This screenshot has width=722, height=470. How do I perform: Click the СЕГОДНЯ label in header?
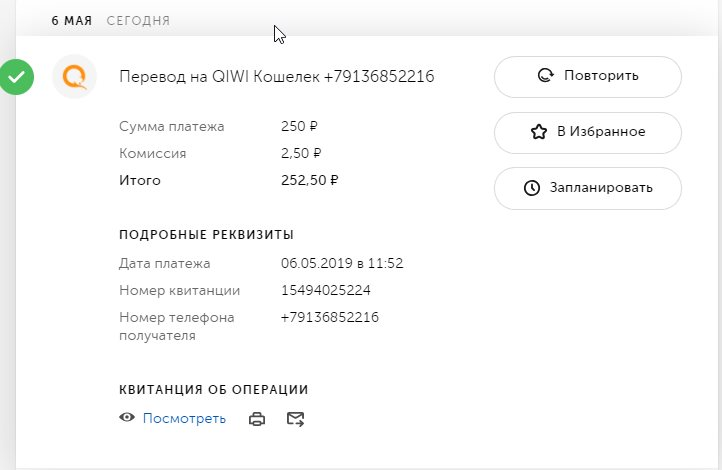[138, 21]
